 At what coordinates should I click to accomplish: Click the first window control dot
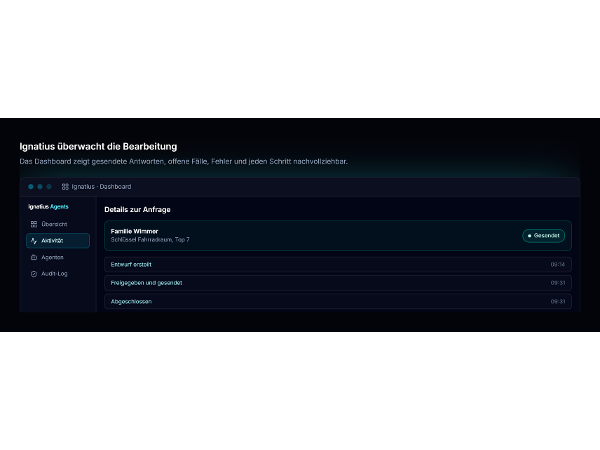[x=31, y=187]
